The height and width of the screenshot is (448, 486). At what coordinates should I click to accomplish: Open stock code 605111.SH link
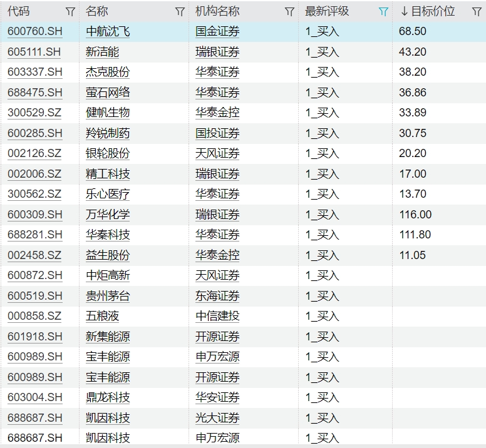(34, 52)
